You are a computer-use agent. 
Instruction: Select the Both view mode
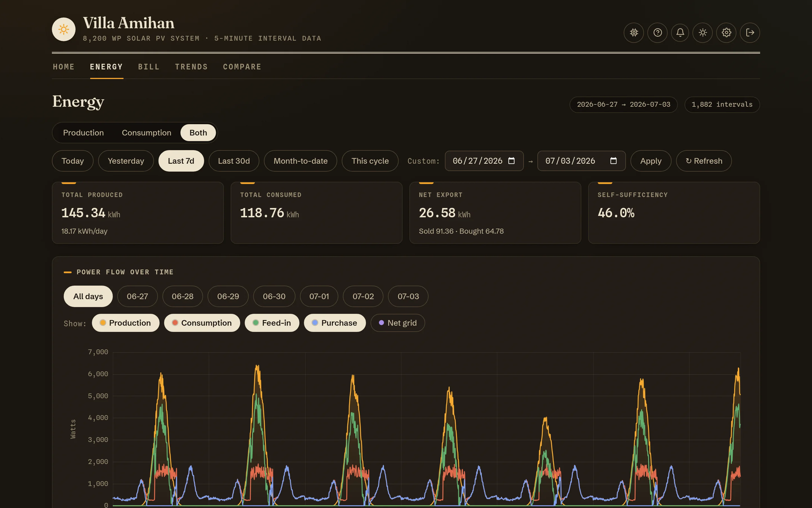(198, 133)
